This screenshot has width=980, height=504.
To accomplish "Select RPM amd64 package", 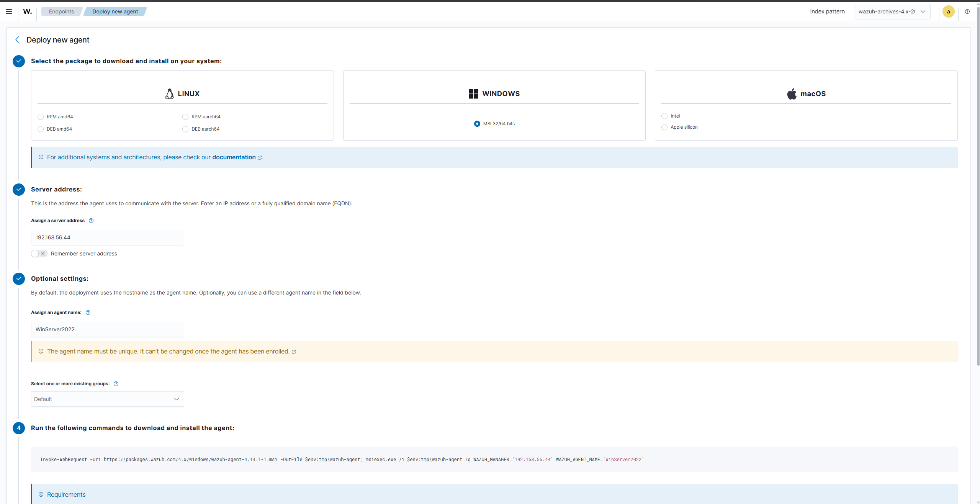I will 41,117.
